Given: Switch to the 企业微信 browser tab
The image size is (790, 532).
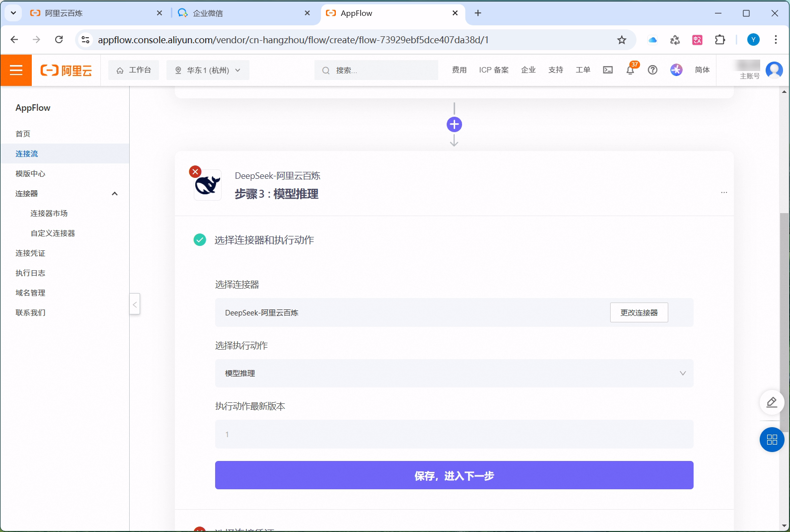Looking at the screenshot, I should (x=243, y=13).
